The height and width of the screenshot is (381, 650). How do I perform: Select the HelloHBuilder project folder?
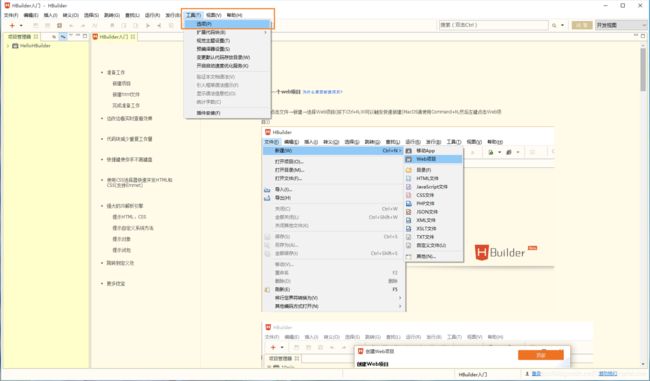pyautogui.click(x=31, y=46)
